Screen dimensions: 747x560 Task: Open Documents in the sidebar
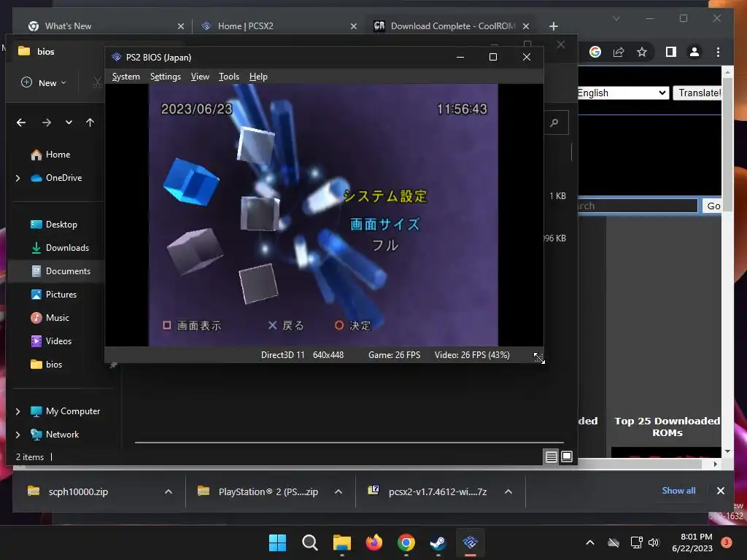tap(61, 271)
